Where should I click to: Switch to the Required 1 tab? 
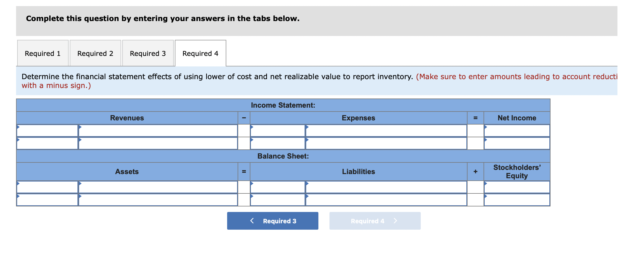[x=42, y=53]
